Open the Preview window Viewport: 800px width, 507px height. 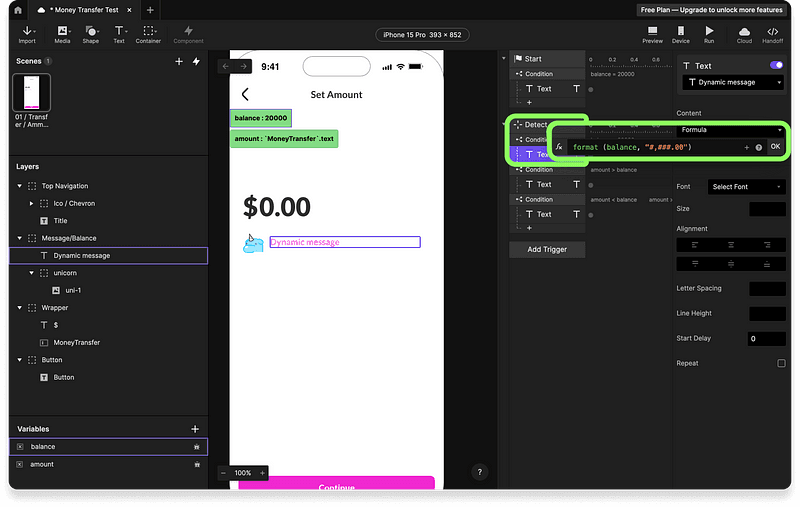pyautogui.click(x=652, y=34)
